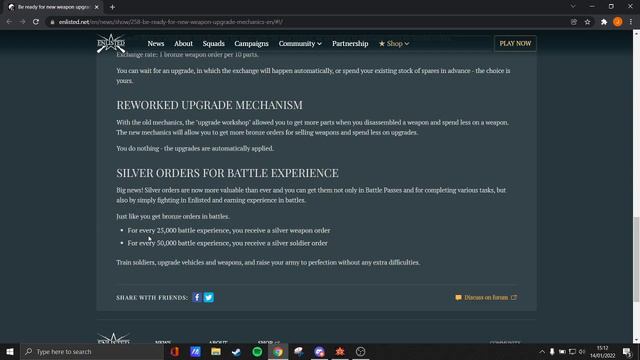This screenshot has width=640, height=360.
Task: Share the article on Twitter
Action: 209,297
